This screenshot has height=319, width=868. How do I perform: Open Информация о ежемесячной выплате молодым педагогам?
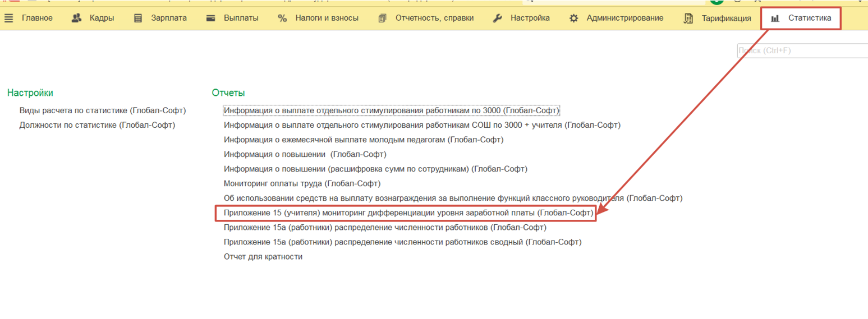(364, 140)
